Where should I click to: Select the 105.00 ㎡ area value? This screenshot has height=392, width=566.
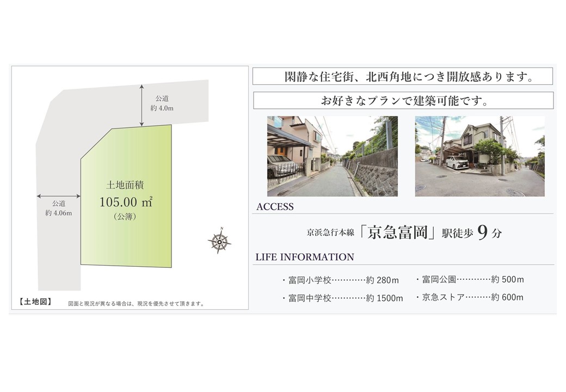(126, 202)
